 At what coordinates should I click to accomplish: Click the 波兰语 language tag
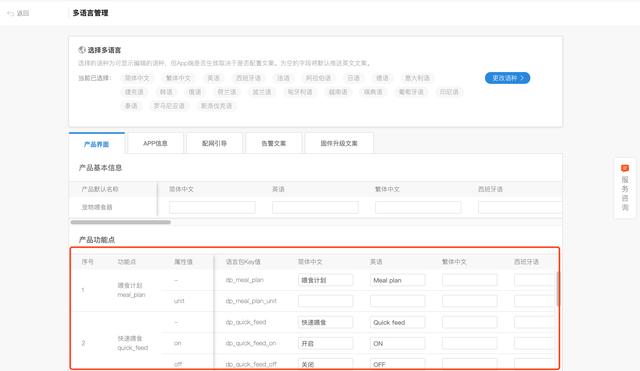click(262, 92)
